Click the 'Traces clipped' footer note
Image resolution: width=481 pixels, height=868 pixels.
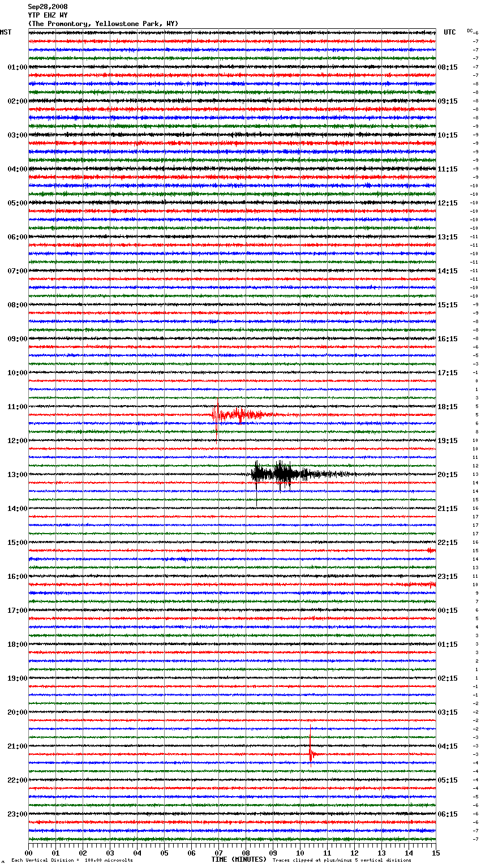point(342,860)
